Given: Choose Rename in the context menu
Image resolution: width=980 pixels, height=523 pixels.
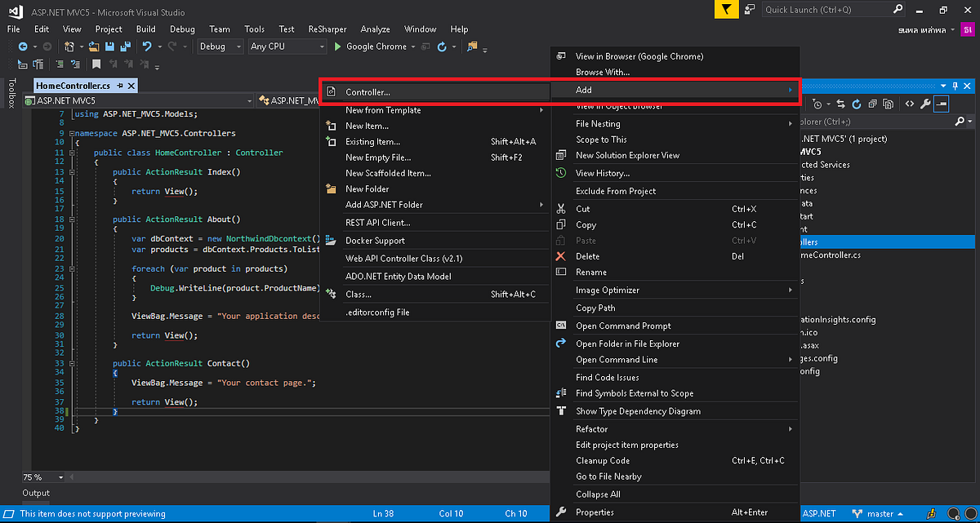Looking at the screenshot, I should (x=591, y=273).
